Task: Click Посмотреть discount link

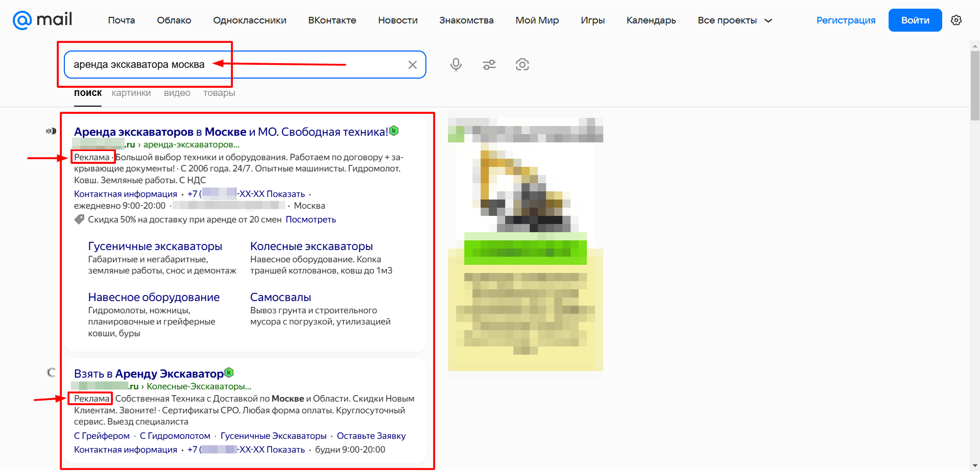Action: click(310, 219)
